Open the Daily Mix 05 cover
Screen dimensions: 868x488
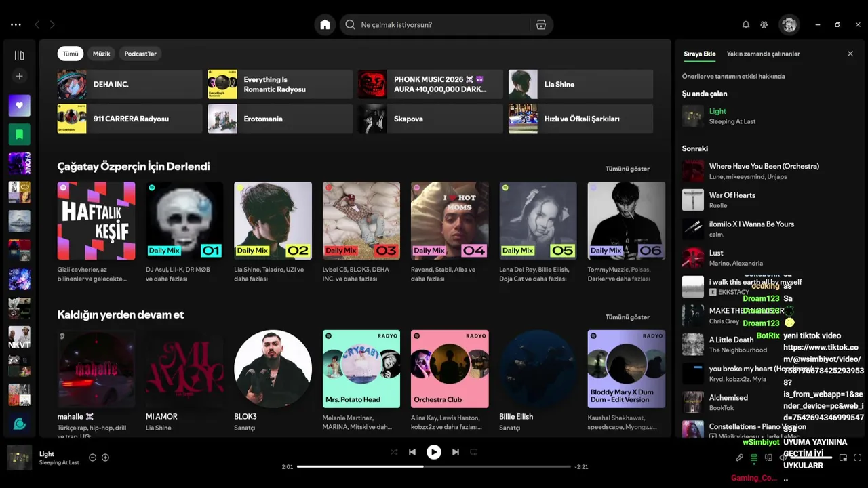tap(538, 220)
